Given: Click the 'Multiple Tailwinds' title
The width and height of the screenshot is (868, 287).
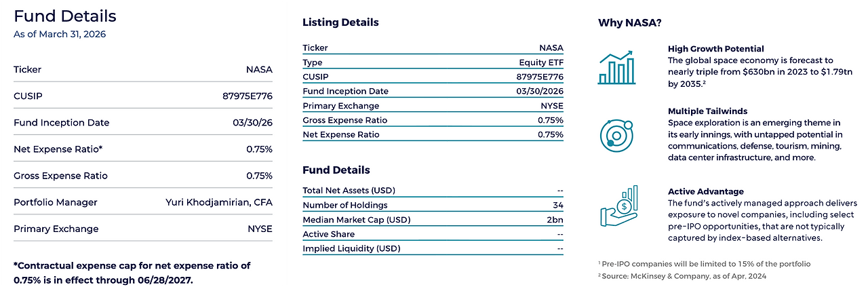Looking at the screenshot, I should pos(707,111).
